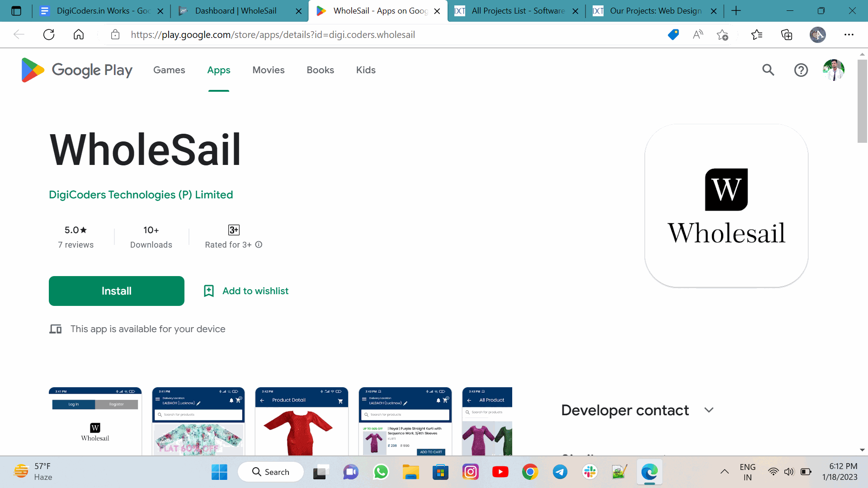Open volume settings from system tray
Viewport: 868px width, 488px height.
point(789,472)
